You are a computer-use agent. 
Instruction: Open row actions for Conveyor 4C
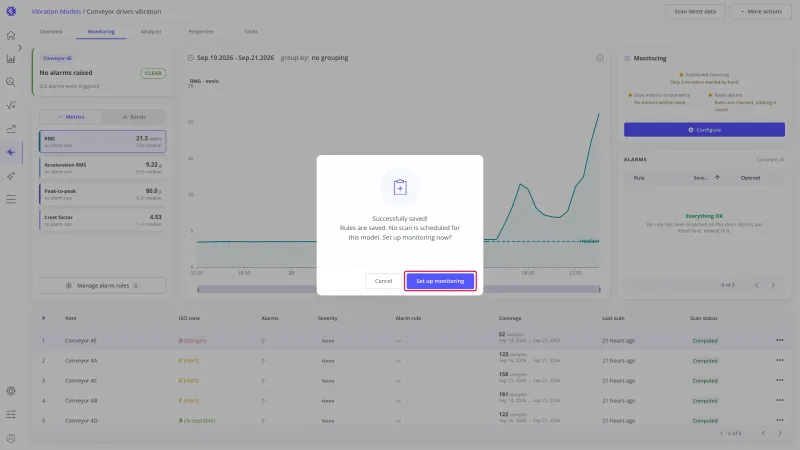point(779,380)
